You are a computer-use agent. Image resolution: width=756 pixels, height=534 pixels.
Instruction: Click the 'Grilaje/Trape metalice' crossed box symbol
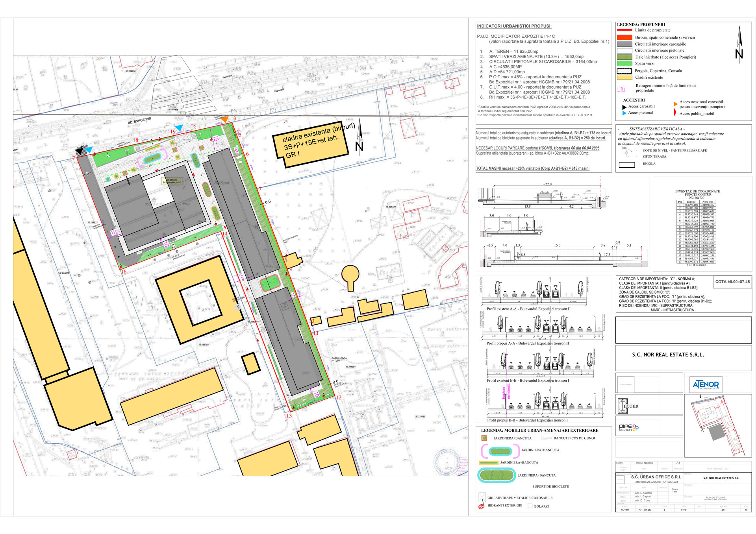[482, 497]
